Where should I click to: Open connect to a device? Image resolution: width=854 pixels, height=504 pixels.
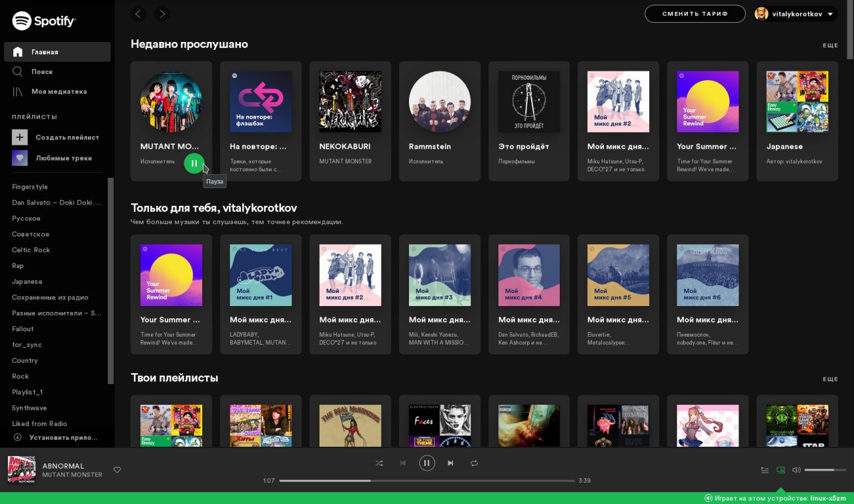pyautogui.click(x=781, y=470)
